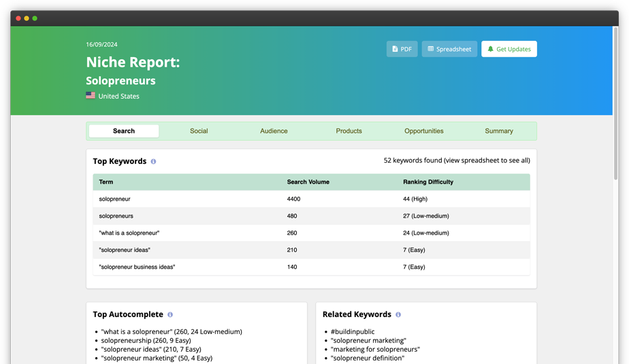Click the Ranking Difficulty column header
Viewport: 629px width, 364px height.
[x=428, y=182]
